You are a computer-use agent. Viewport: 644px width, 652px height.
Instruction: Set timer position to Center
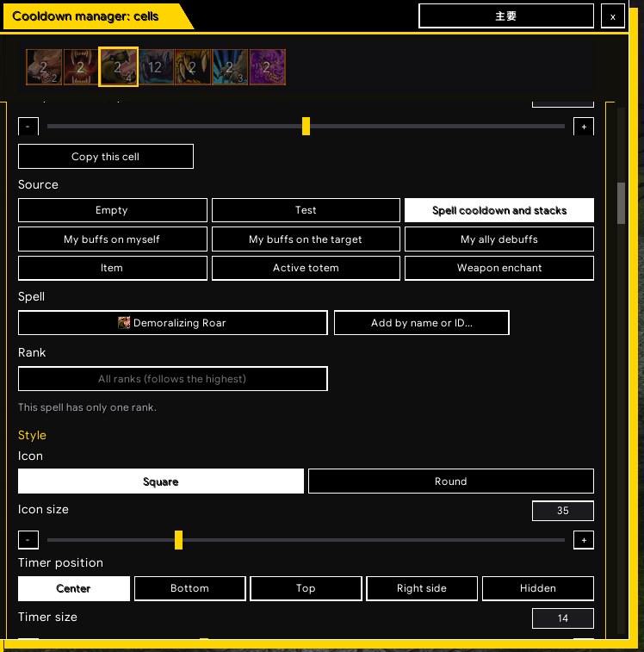(x=73, y=588)
